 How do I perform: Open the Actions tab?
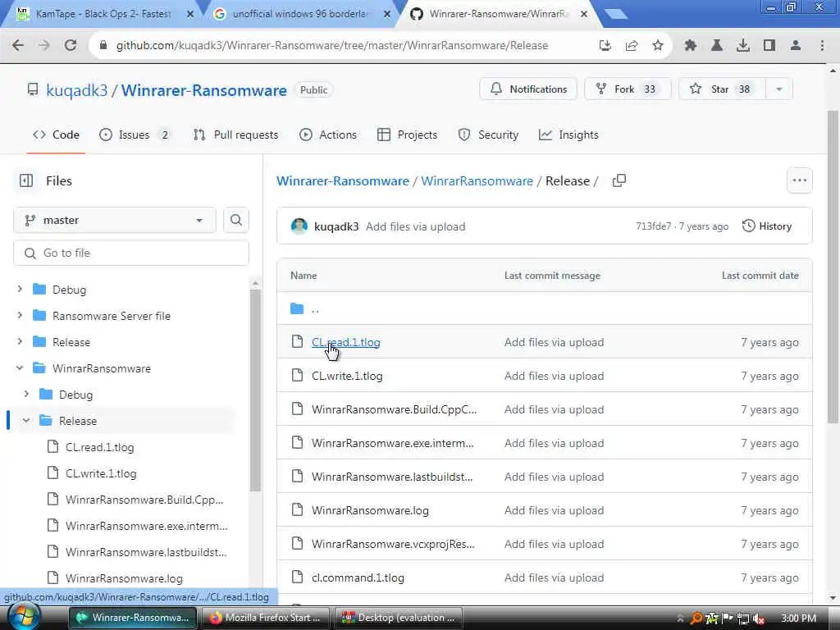[328, 135]
